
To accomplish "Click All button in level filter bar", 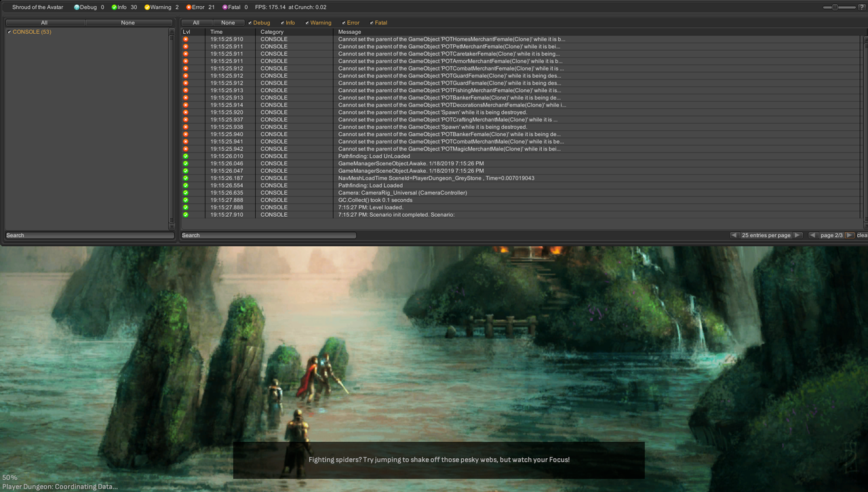I will click(x=196, y=22).
